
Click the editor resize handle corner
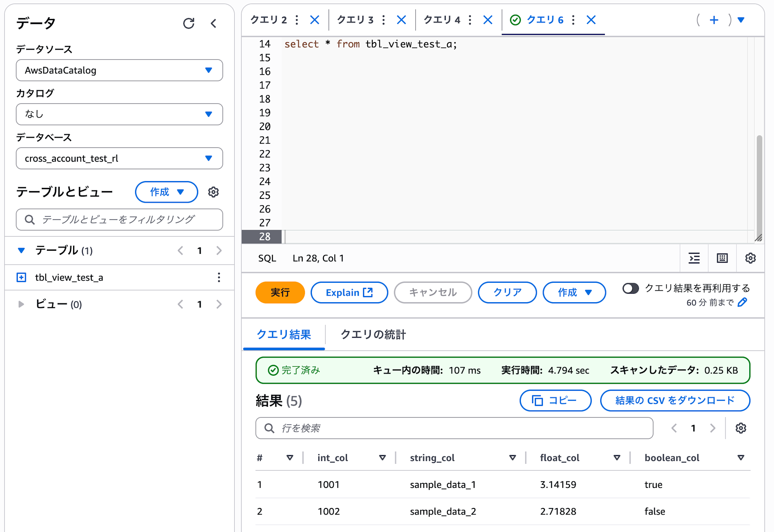(759, 238)
